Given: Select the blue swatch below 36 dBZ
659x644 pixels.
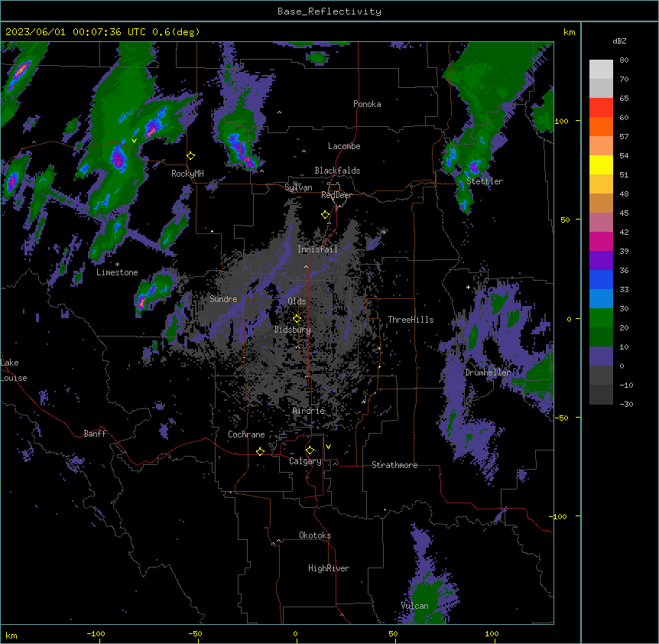Looking at the screenshot, I should [x=601, y=279].
